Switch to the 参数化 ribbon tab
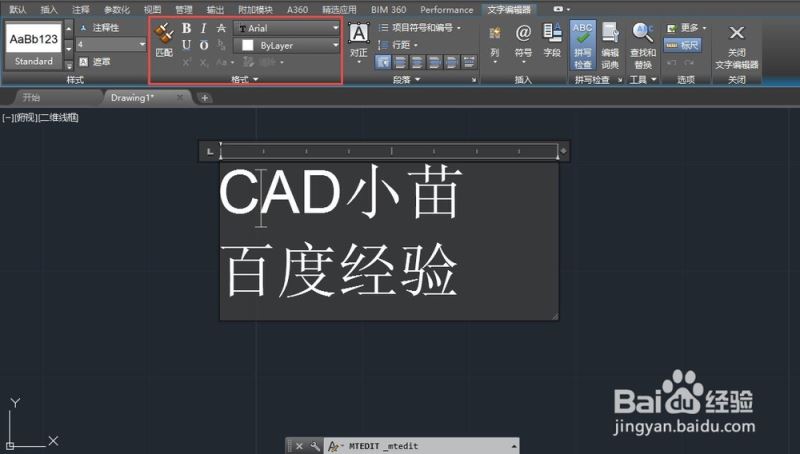 (117, 10)
